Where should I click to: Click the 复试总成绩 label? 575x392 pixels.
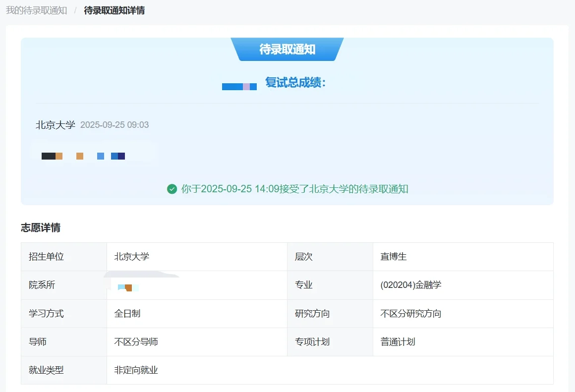295,82
